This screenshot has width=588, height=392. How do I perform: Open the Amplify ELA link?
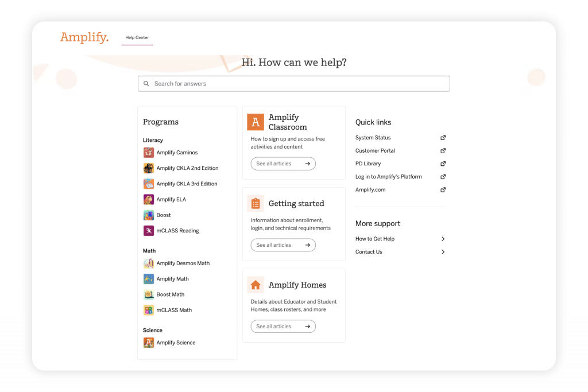click(171, 199)
